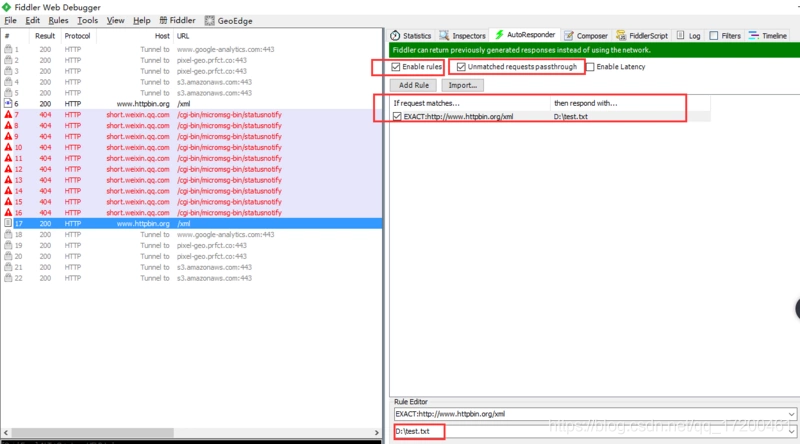The height and width of the screenshot is (444, 800).
Task: Toggle Unmatched requests passthrough checkbox
Action: point(461,67)
